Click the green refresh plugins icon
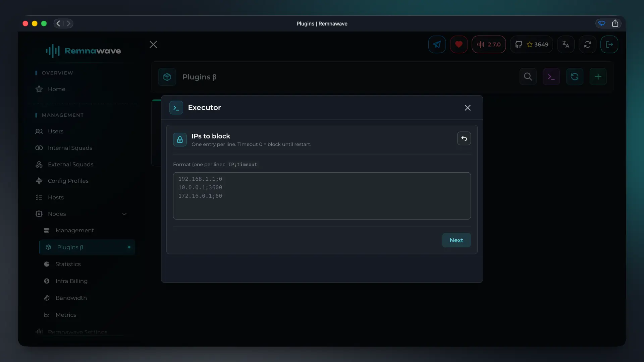 (575, 77)
